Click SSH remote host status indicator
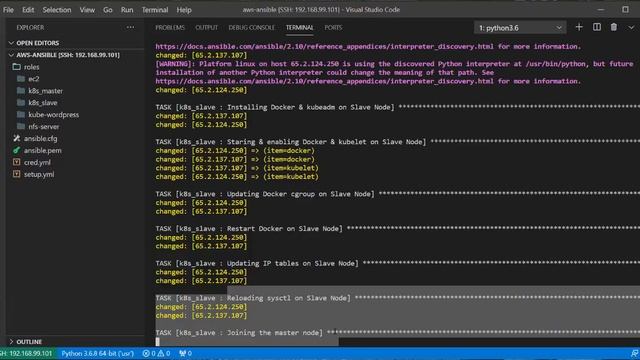 click(27, 353)
